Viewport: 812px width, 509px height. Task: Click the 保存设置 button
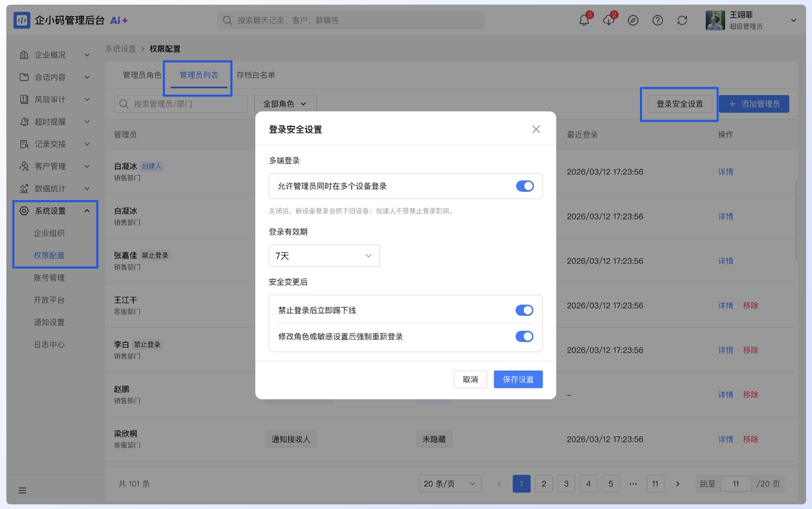tap(518, 379)
